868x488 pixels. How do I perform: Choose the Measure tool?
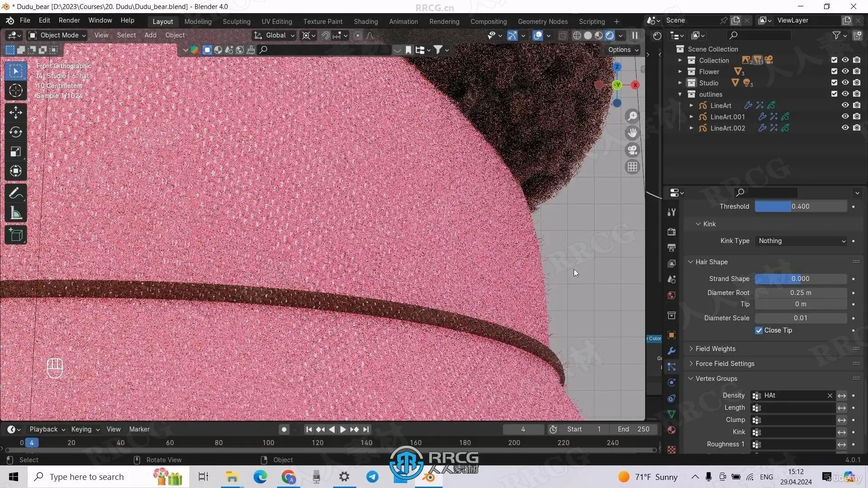click(x=16, y=213)
